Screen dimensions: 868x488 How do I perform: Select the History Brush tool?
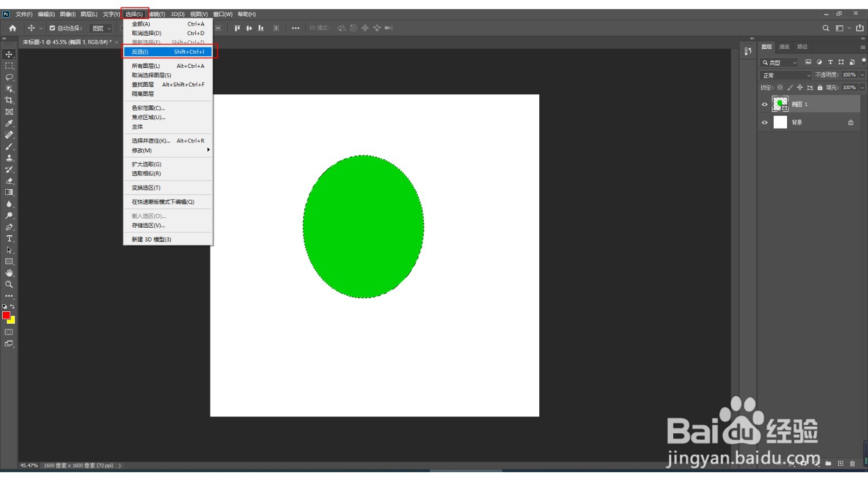(9, 169)
